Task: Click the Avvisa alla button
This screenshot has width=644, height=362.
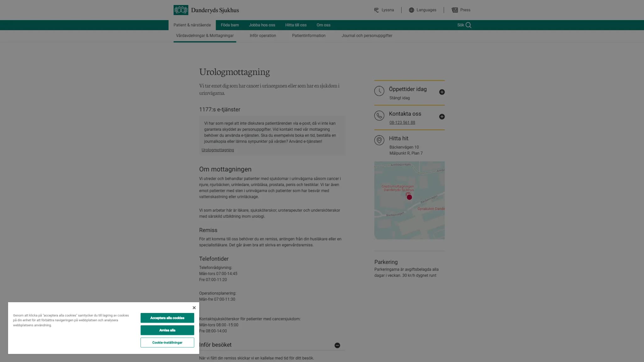Action: [167, 330]
